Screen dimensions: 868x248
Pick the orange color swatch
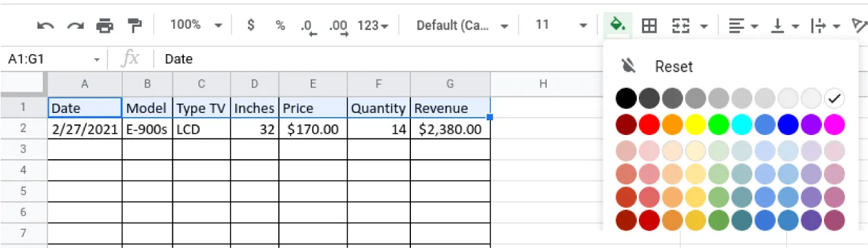coord(672,124)
